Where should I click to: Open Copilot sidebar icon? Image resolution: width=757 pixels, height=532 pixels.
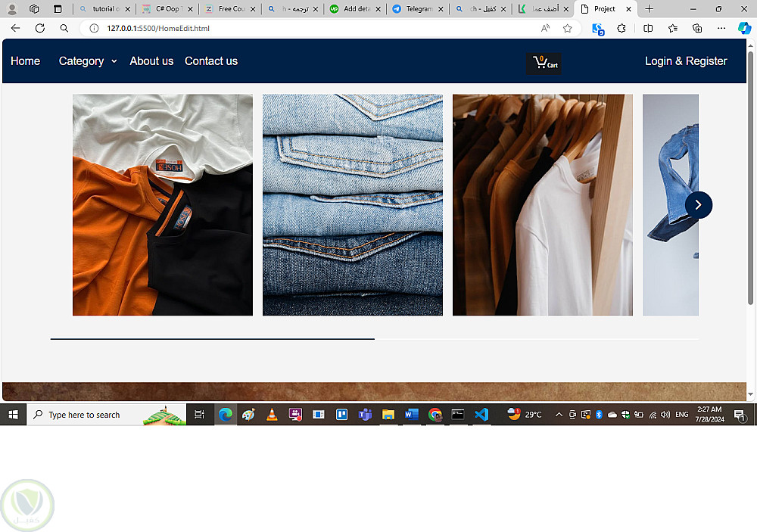pyautogui.click(x=744, y=28)
